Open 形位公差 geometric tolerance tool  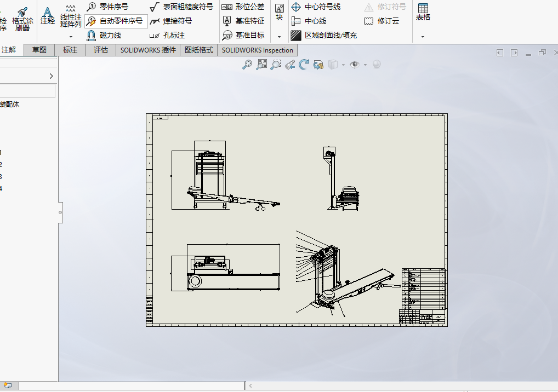243,7
